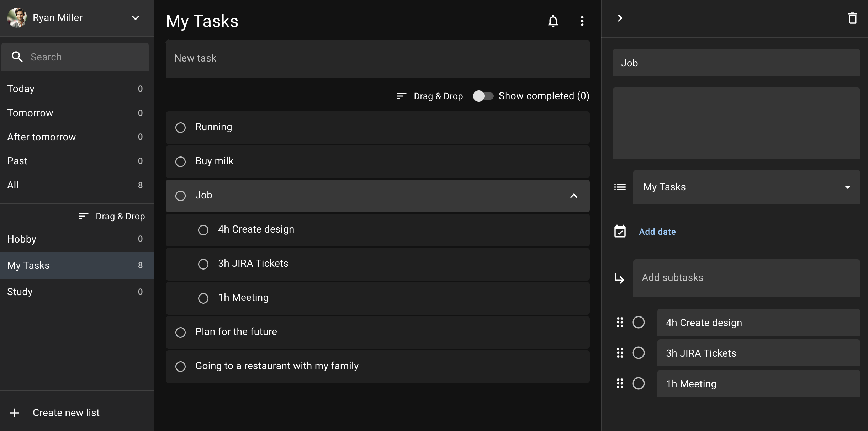
Task: Click the New task input field
Action: pos(378,58)
